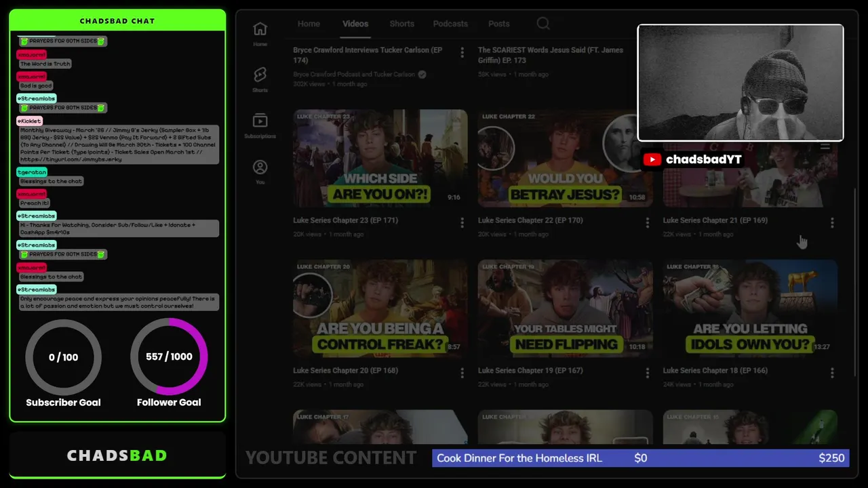
Task: Open video titled Luke Series Chapter 18 (EP 166)
Action: (x=715, y=371)
